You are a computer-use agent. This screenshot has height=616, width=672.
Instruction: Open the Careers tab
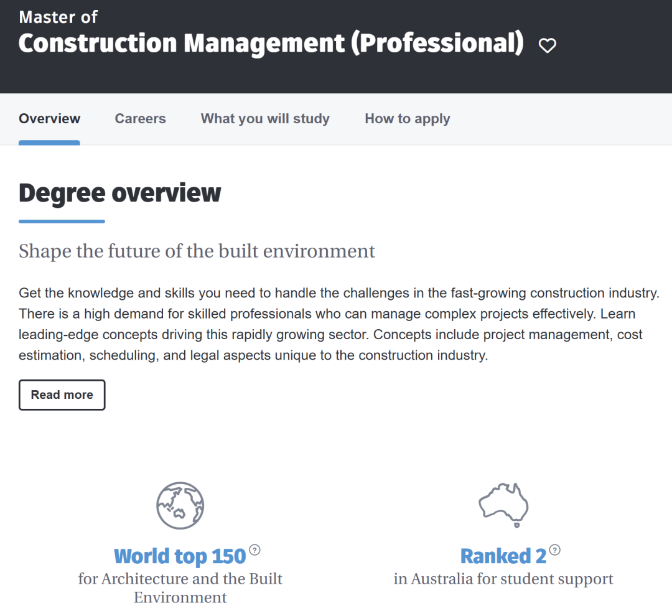140,119
